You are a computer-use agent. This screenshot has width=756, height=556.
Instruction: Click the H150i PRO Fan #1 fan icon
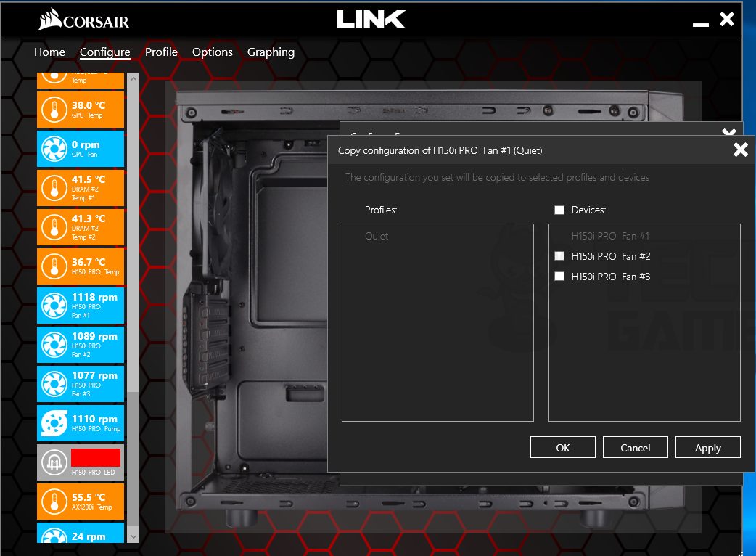[x=54, y=306]
